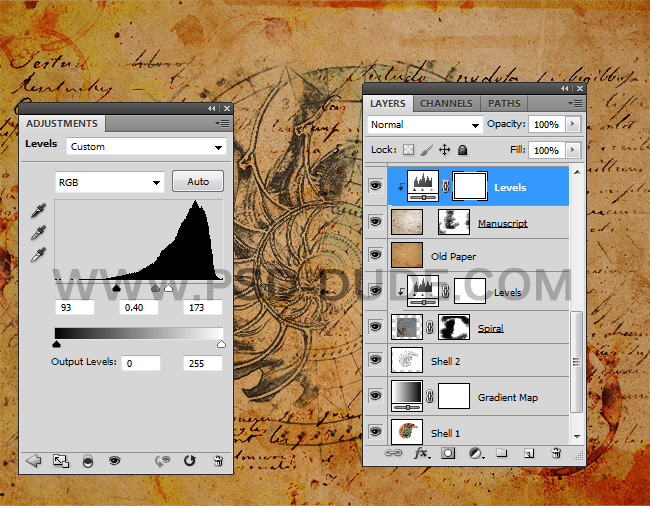Screen dimensions: 650x506
Task: Click the input highlight white slider
Action: [168, 288]
